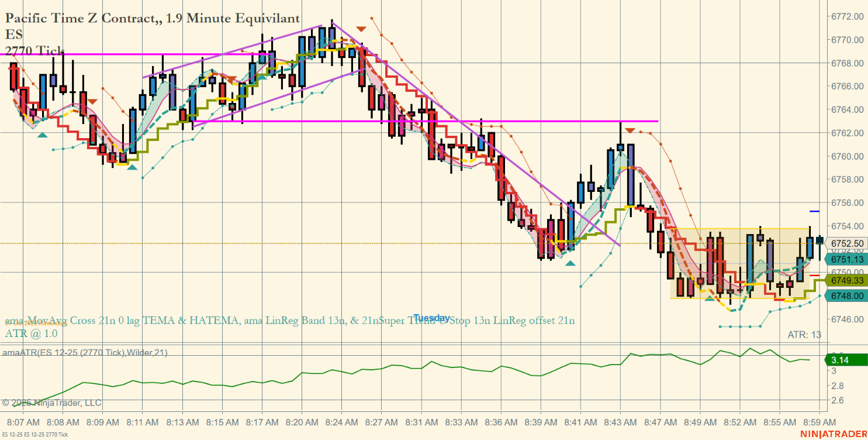Click the 8:59 AM time axis label

[819, 422]
